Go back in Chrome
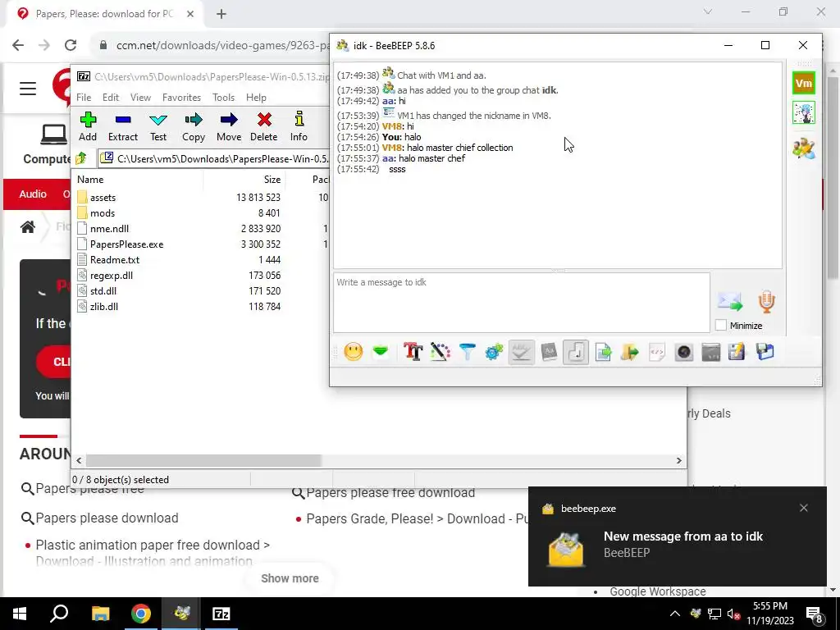Viewport: 840px width, 630px height. (18, 45)
